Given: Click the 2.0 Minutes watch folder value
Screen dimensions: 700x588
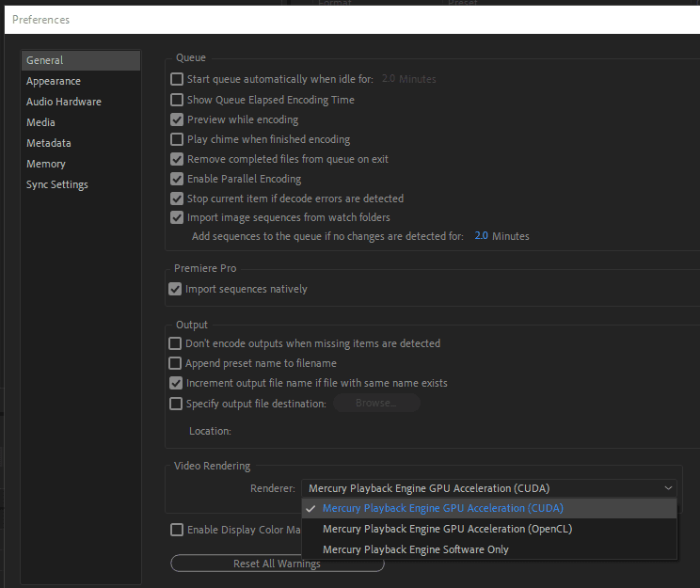Looking at the screenshot, I should pyautogui.click(x=481, y=236).
